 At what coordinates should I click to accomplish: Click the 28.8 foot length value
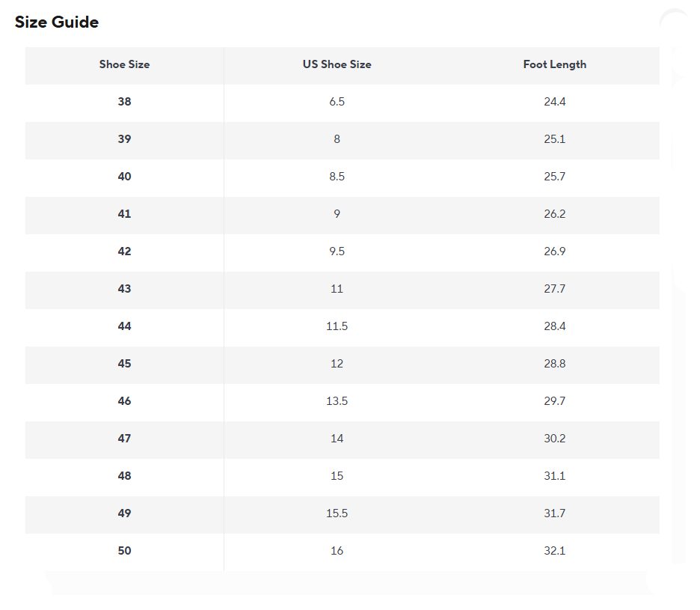554,363
